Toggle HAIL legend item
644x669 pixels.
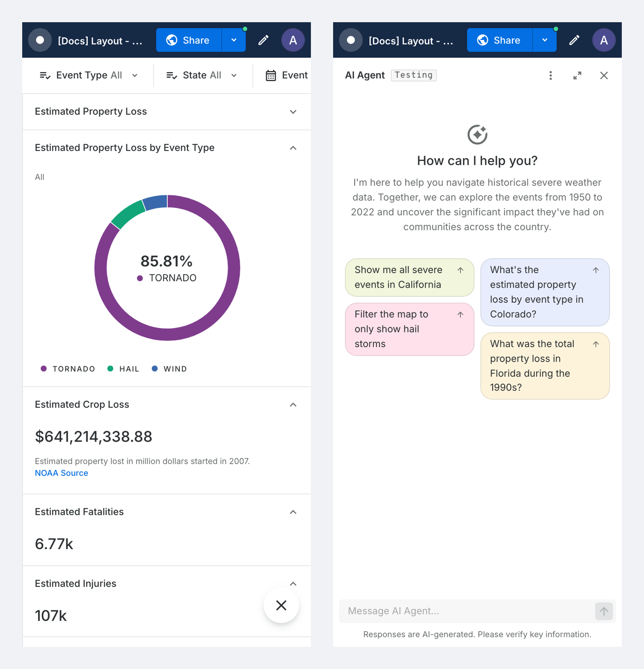click(123, 369)
